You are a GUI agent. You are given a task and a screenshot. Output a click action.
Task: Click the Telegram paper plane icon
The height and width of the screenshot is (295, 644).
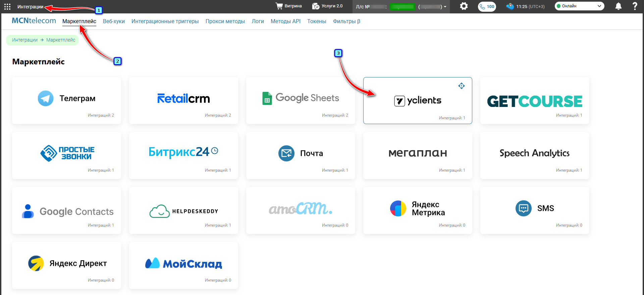[x=46, y=99]
